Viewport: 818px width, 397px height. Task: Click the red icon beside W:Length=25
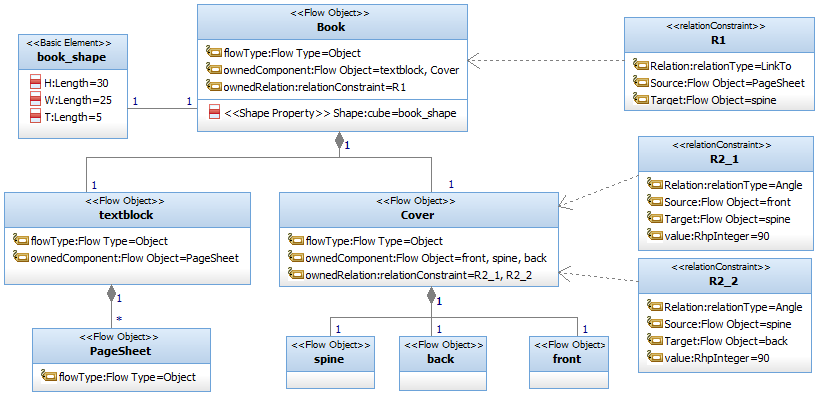click(35, 99)
